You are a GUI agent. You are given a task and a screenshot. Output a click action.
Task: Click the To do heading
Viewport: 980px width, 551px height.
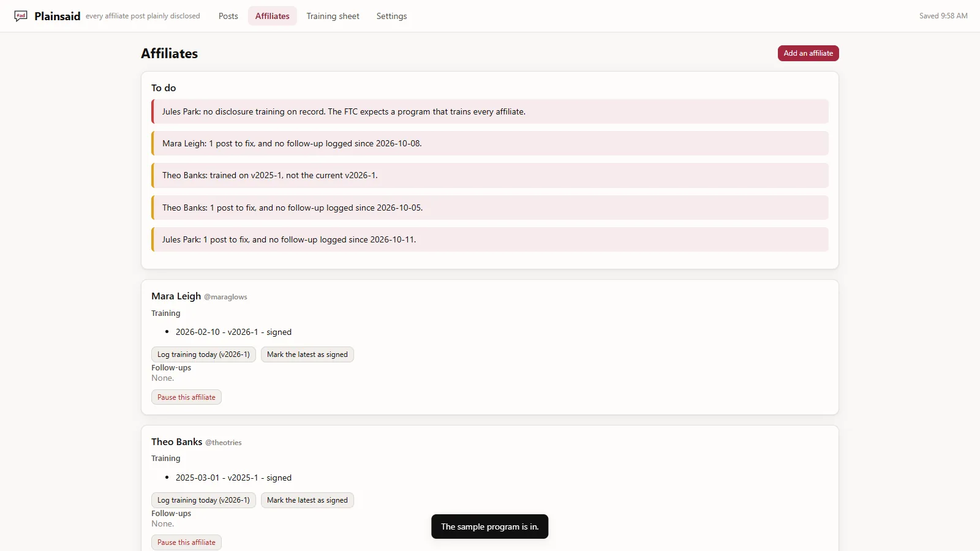coord(164,88)
